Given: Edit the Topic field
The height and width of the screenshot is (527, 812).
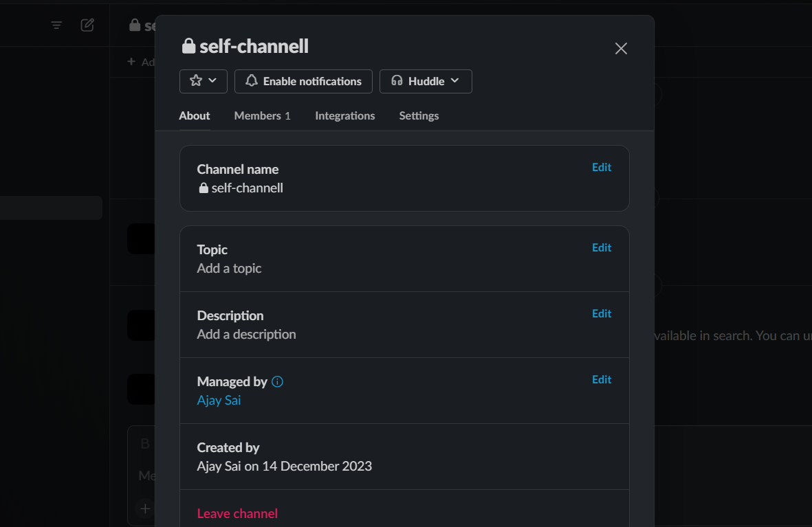Looking at the screenshot, I should (602, 247).
